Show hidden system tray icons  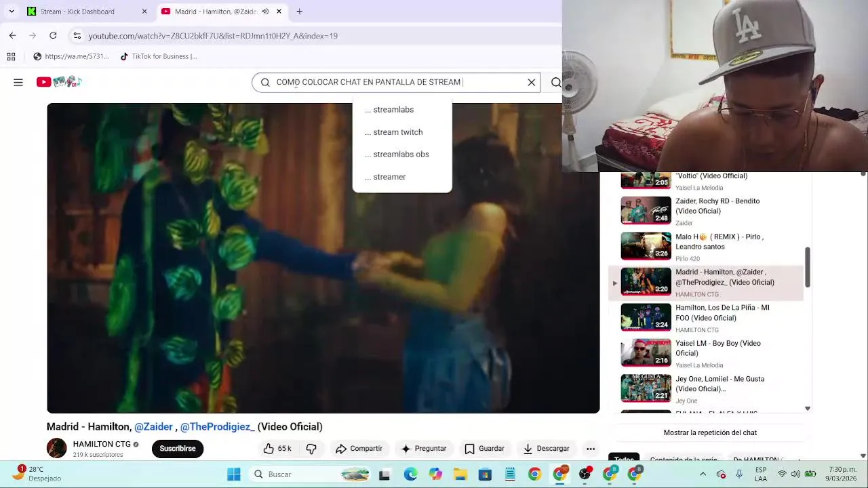(x=703, y=474)
